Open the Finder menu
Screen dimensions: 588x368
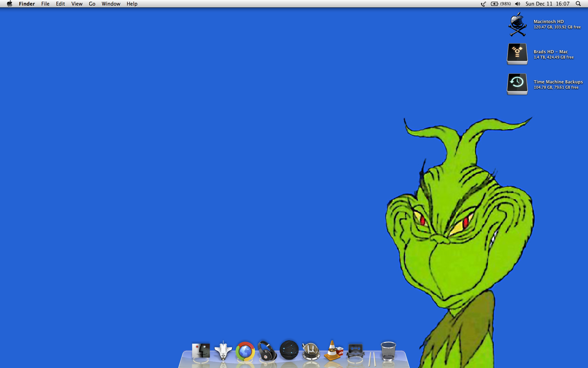[x=27, y=4]
